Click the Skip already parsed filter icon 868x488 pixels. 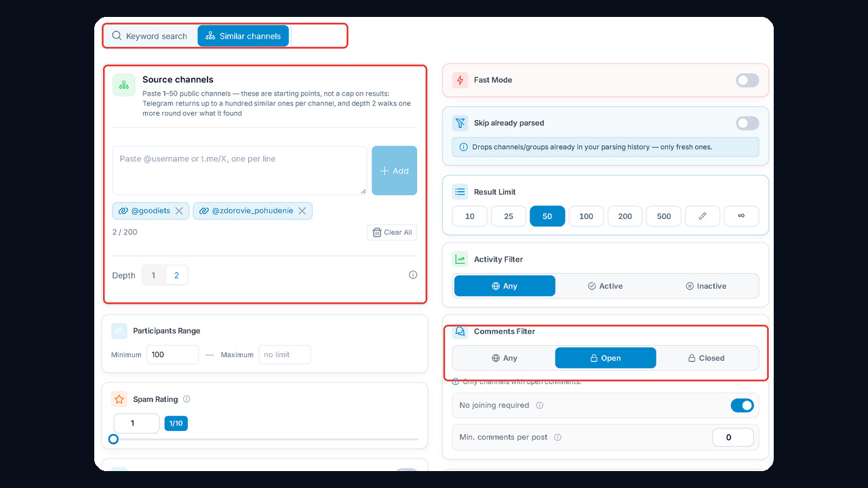[460, 123]
